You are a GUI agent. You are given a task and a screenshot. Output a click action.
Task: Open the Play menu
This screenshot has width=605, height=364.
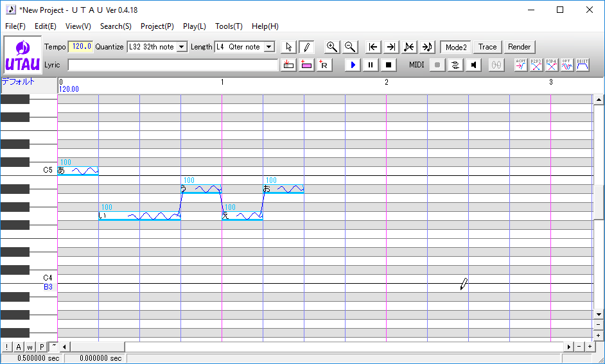[x=195, y=26]
